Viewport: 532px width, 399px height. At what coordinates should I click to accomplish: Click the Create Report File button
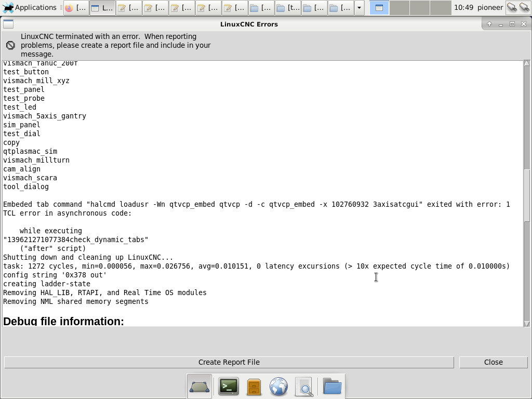pyautogui.click(x=229, y=362)
